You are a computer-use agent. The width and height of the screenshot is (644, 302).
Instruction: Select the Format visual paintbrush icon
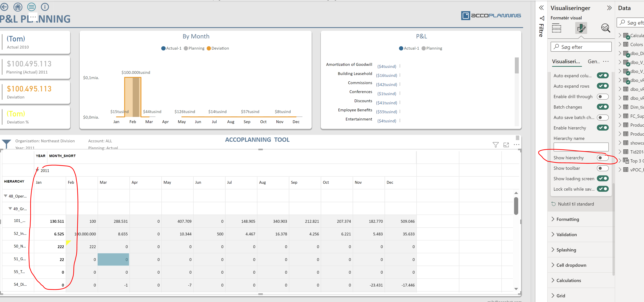point(581,28)
